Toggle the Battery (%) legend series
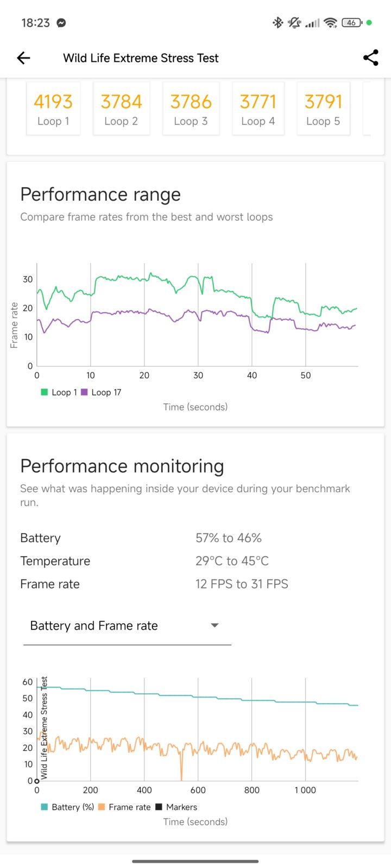This screenshot has width=391, height=868. (67, 807)
